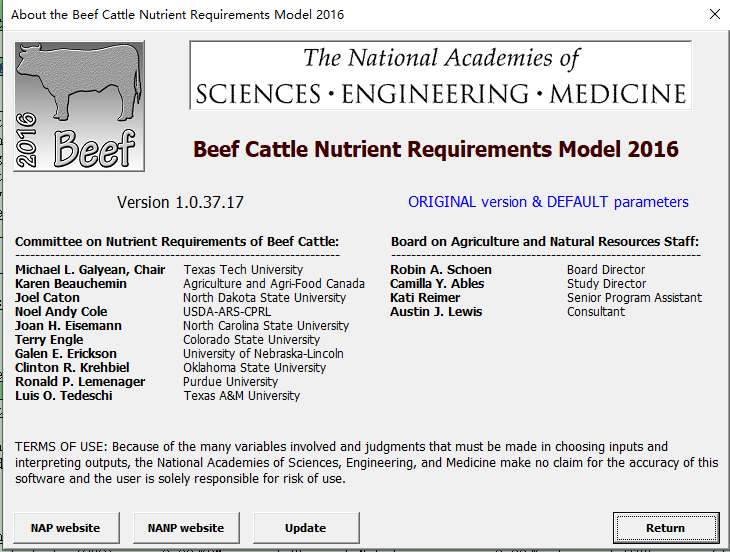Click the Consultant role text
The image size is (730, 552).
pyautogui.click(x=596, y=312)
